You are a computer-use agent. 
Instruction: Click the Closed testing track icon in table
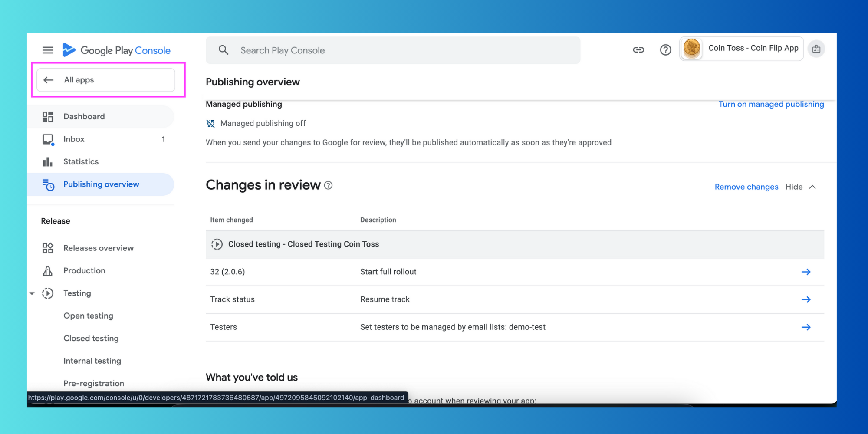click(217, 244)
